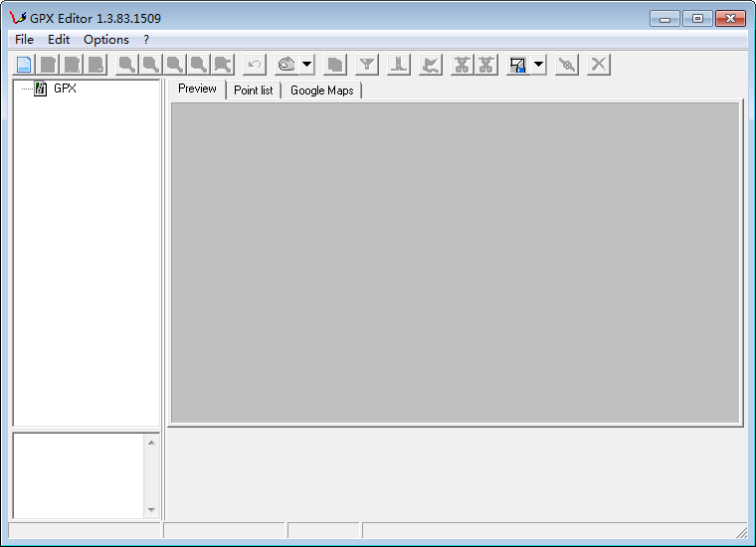This screenshot has height=547, width=756.
Task: Open the dropdown arrow next to the rectangle selection tool
Action: pos(538,64)
